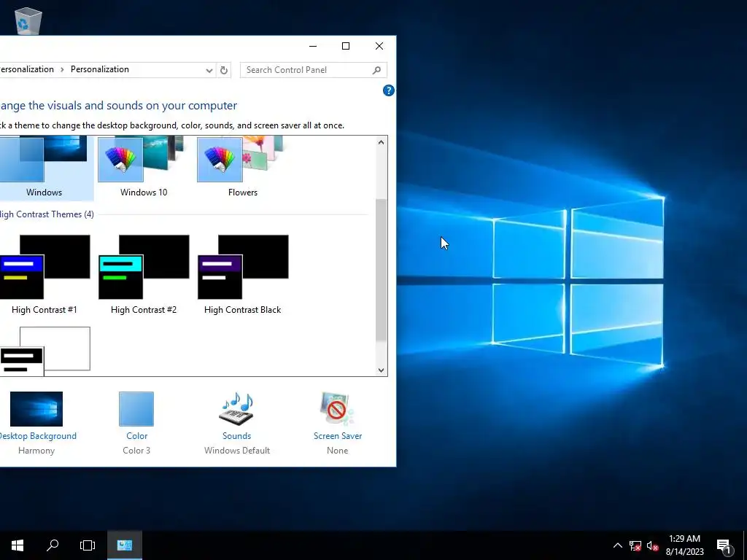Click the help question mark icon
Image resolution: width=747 pixels, height=560 pixels.
coord(388,90)
